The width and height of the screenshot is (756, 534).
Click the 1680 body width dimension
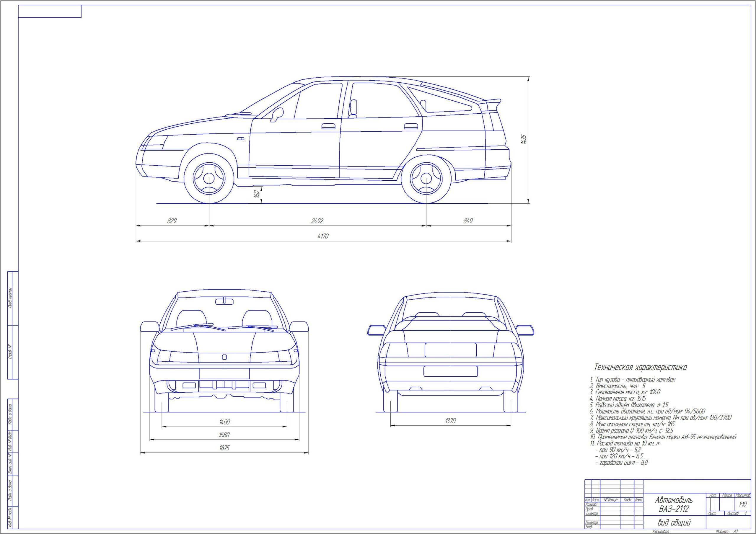[224, 435]
